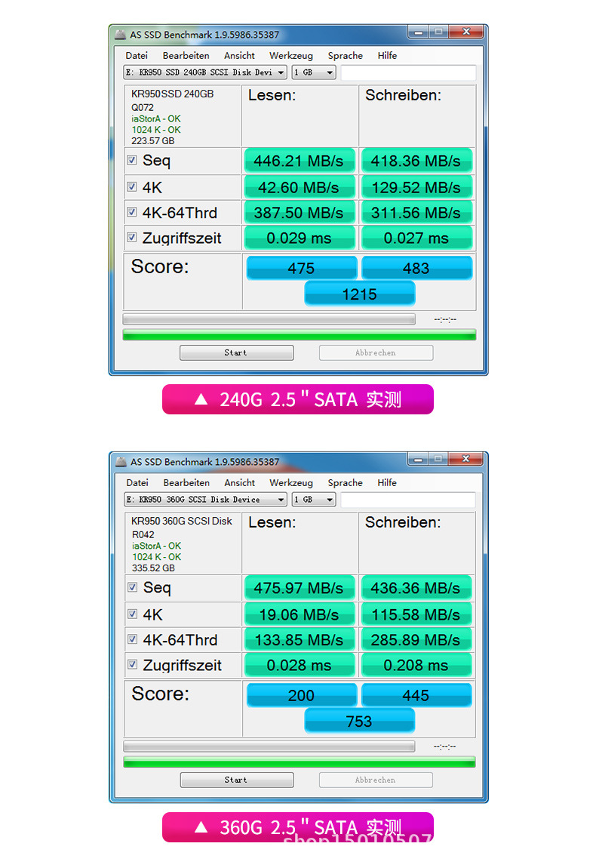Viewport: 596px width, 868px height.
Task: Click the read score 475
Action: click(x=302, y=268)
